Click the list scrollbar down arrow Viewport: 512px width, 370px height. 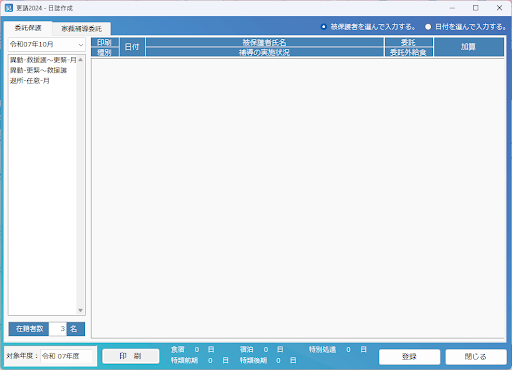tap(81, 310)
